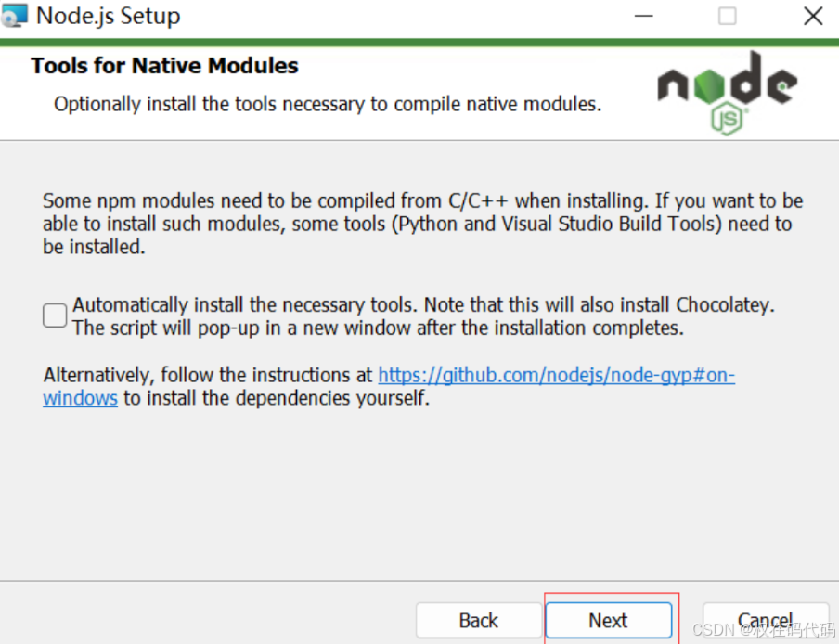The width and height of the screenshot is (839, 644).
Task: Click the 'Node.js Setup' window title text
Action: [x=108, y=16]
